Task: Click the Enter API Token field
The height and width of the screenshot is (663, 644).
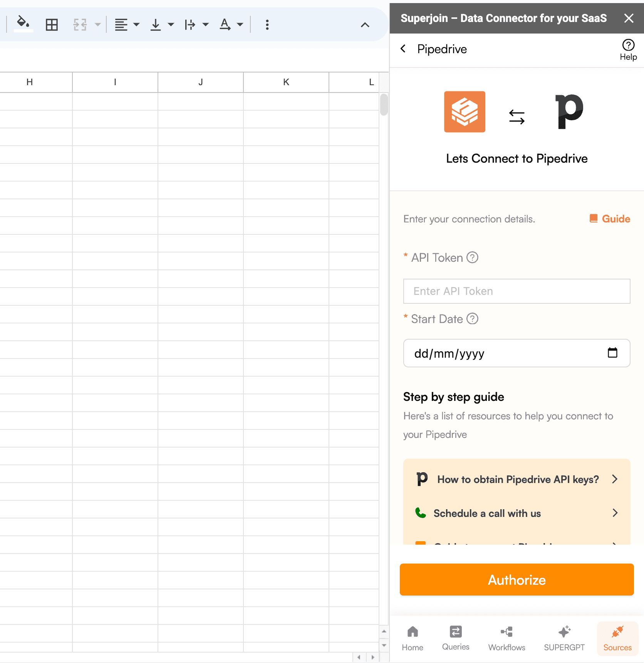Action: tap(517, 291)
